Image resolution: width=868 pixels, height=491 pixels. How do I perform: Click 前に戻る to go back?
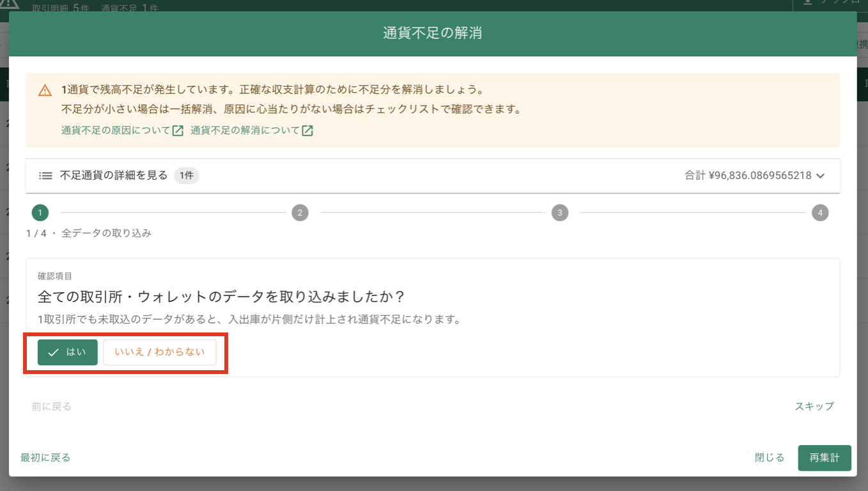tap(52, 406)
